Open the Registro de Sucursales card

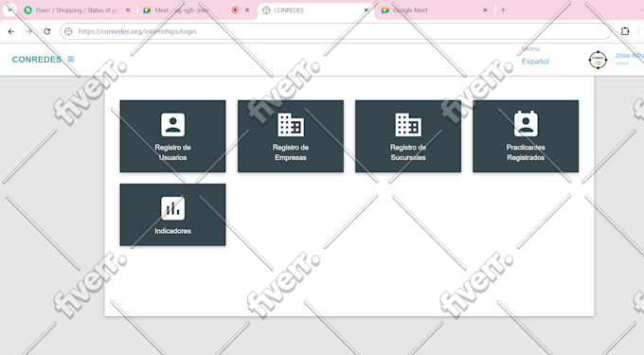408,135
